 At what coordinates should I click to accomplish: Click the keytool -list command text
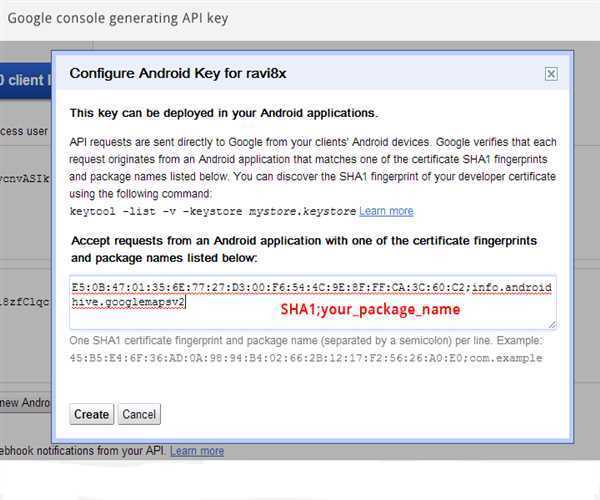coord(212,211)
